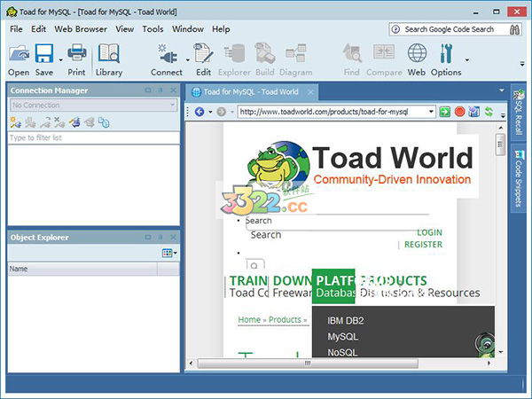The image size is (532, 399).
Task: Click the red Stop loading button
Action: (x=459, y=112)
